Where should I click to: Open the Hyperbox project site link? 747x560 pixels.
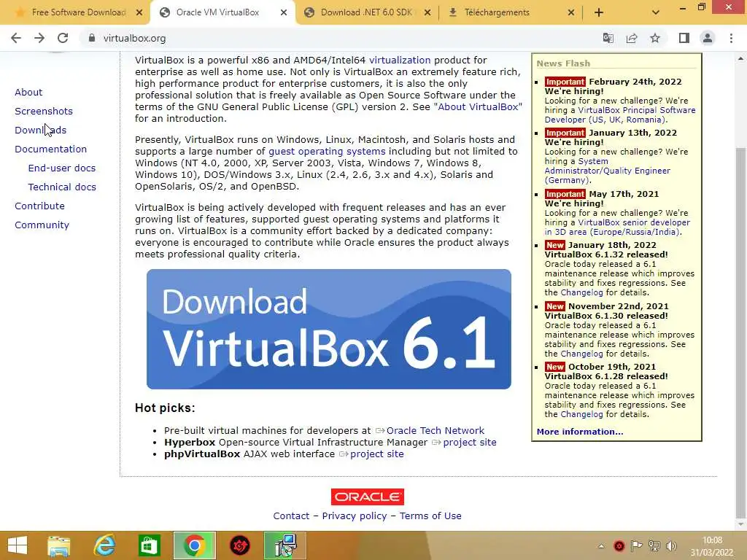(470, 443)
